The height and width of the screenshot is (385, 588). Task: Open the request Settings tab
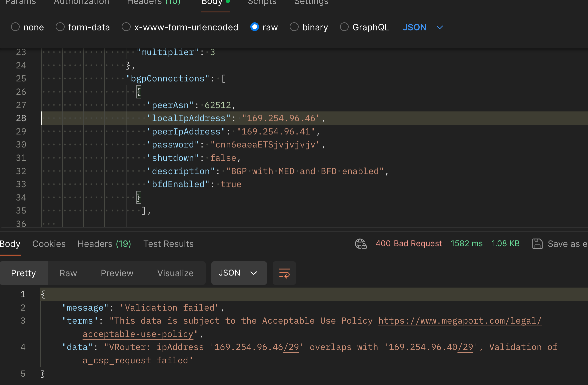coord(311,2)
